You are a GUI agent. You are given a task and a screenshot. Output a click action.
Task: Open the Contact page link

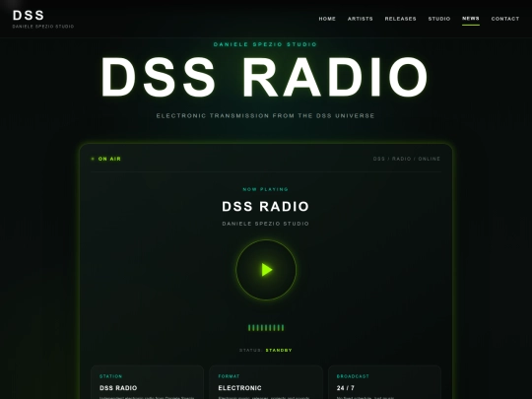[x=505, y=19]
